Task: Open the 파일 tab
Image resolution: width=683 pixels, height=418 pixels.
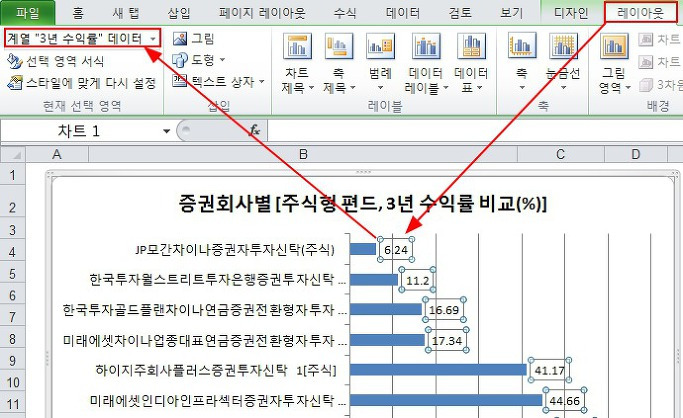Action: 28,13
